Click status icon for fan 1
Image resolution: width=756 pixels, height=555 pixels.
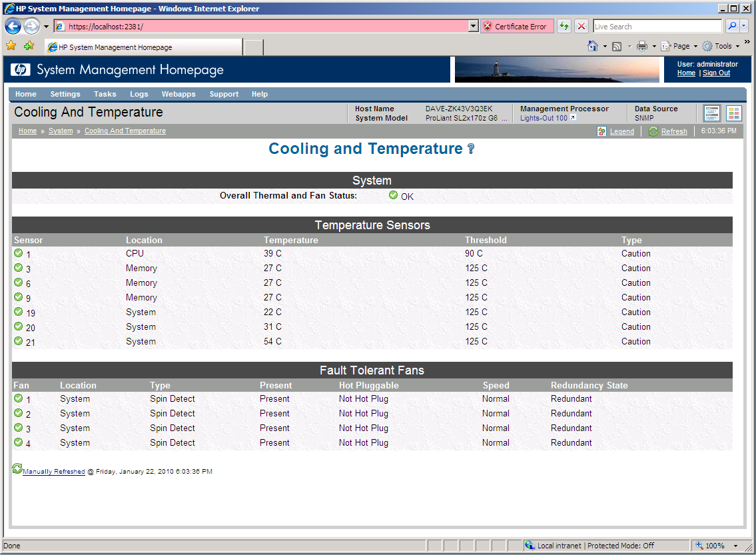coord(19,398)
